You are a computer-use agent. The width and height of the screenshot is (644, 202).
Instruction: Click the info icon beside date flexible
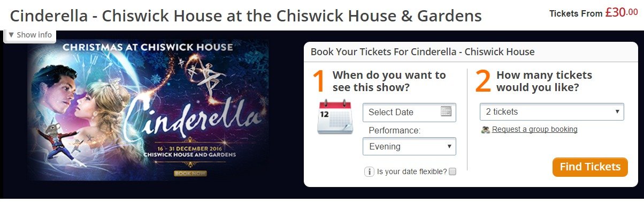tap(369, 172)
